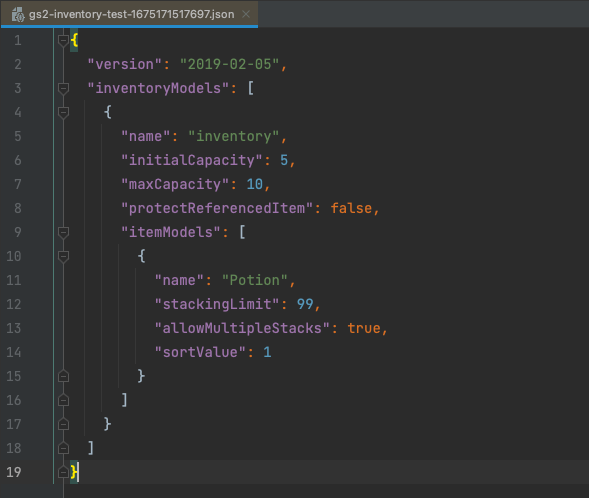Collapse the itemModels array fold on line 9
Viewport: 589px width, 498px height.
click(63, 232)
